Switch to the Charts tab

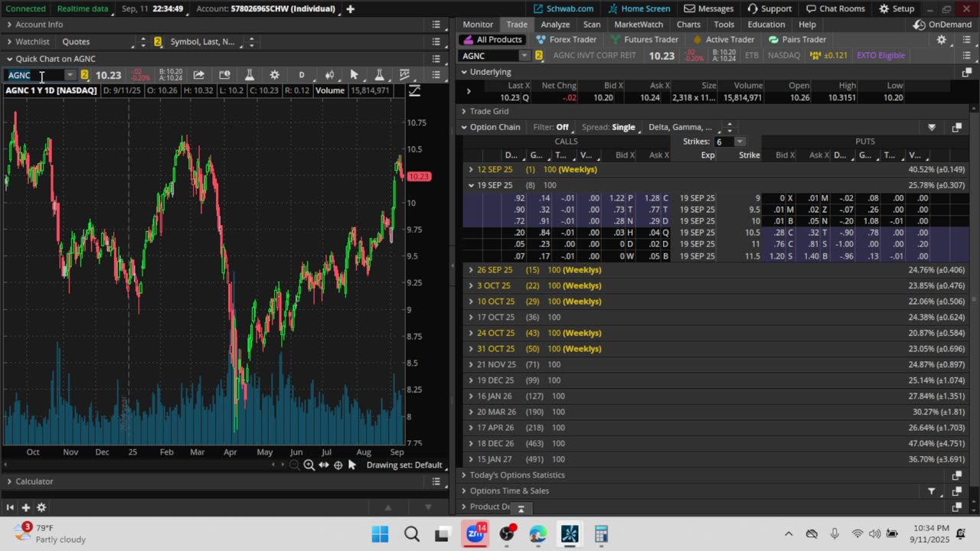(688, 24)
